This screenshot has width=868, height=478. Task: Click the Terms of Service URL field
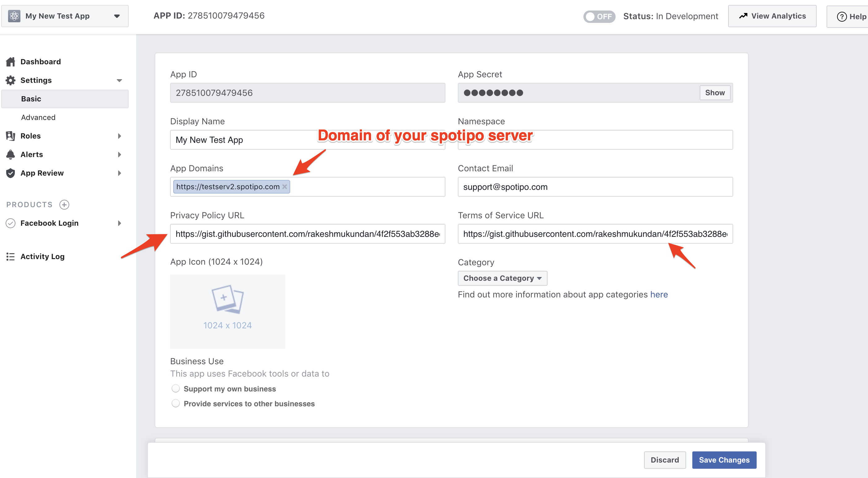[595, 234]
